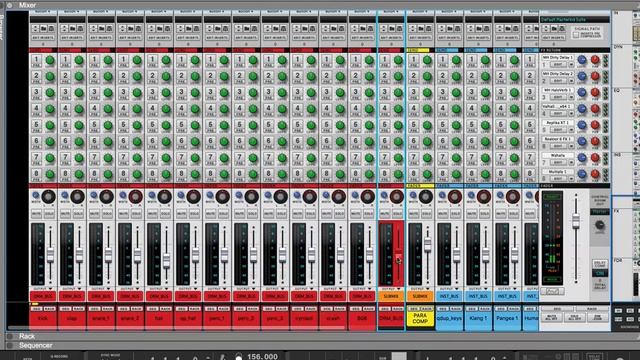Click Mute All Off button
Viewport: 640px width, 360px height.
(552, 317)
